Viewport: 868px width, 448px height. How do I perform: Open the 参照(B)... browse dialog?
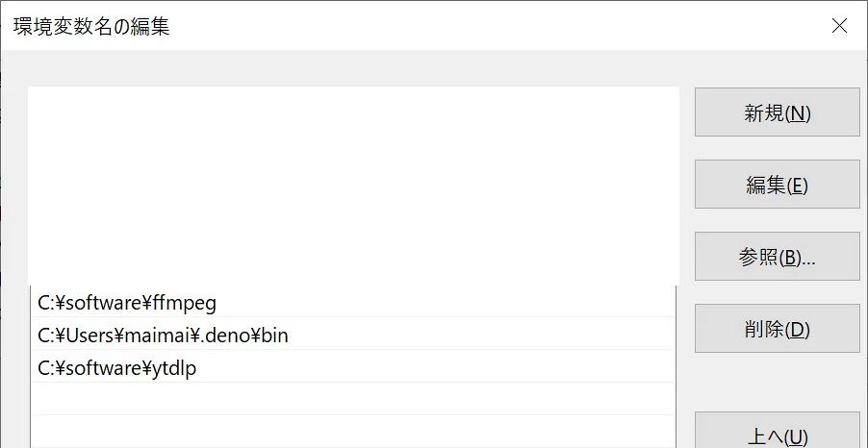click(777, 257)
